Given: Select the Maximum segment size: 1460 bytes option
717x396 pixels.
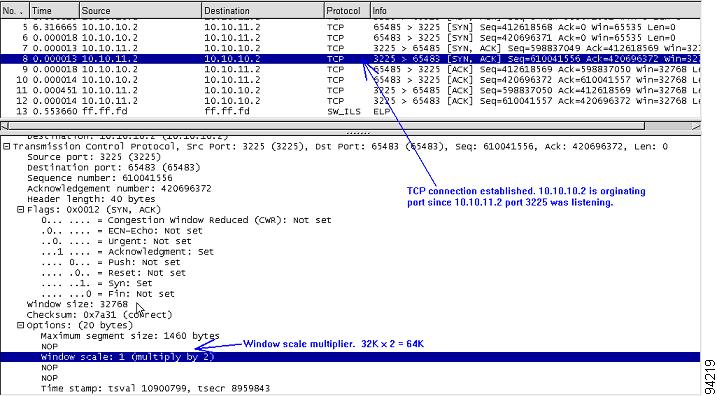Looking at the screenshot, I should [x=130, y=336].
